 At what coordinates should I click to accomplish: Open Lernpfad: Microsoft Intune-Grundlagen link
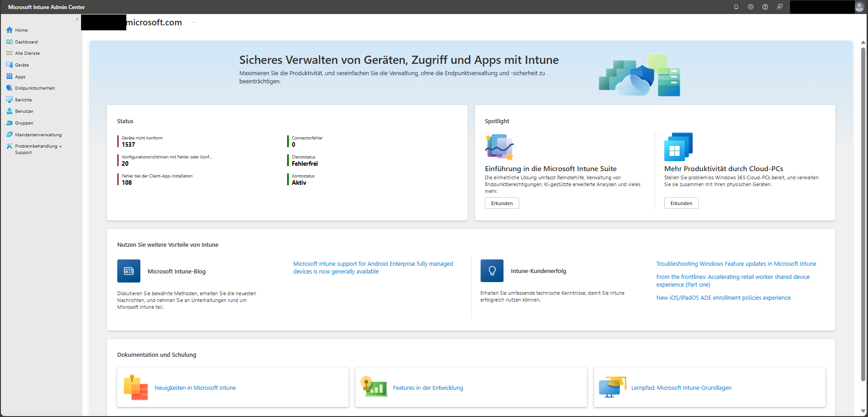pyautogui.click(x=681, y=388)
